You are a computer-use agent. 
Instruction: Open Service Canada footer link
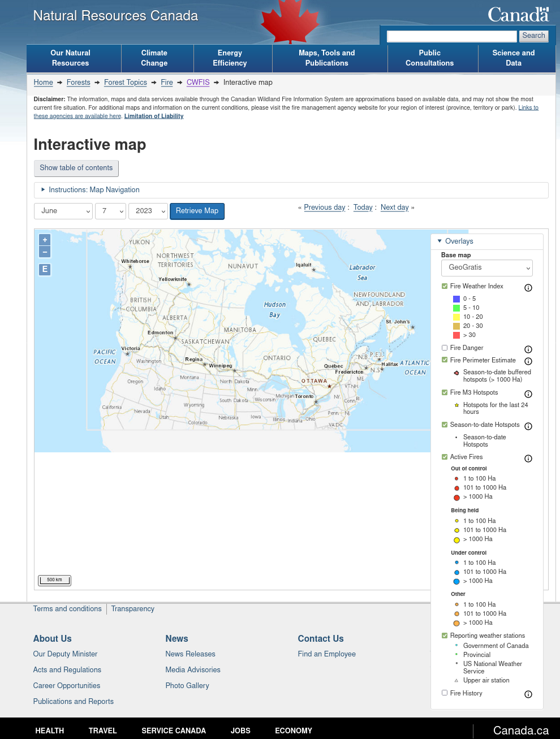coord(174,731)
